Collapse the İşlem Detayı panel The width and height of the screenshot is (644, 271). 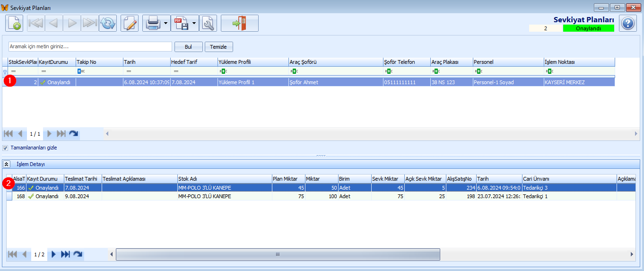pyautogui.click(x=7, y=164)
